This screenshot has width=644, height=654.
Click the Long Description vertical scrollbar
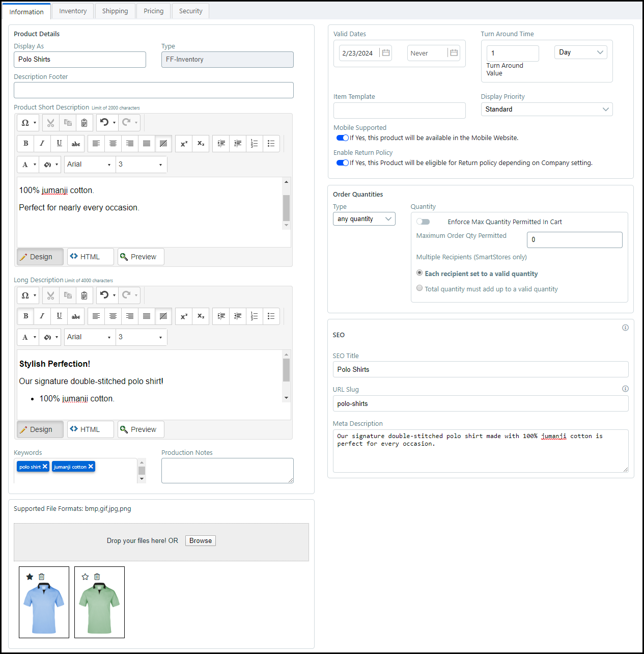286,375
